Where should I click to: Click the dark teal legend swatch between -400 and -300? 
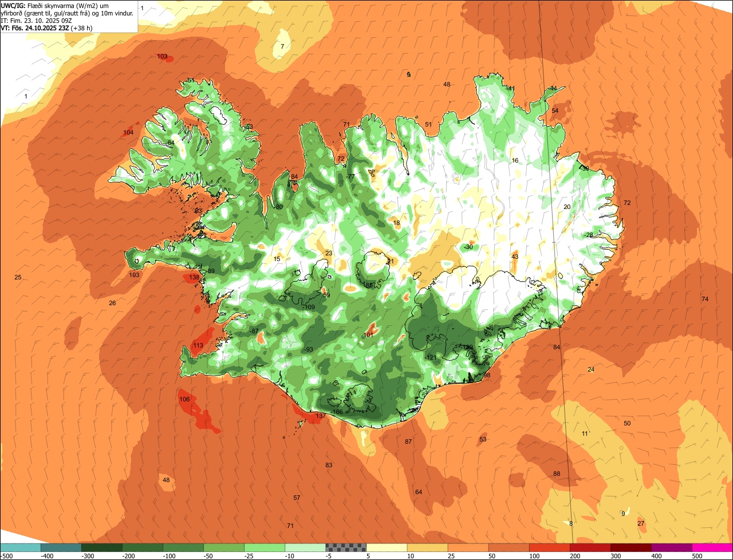[61, 547]
